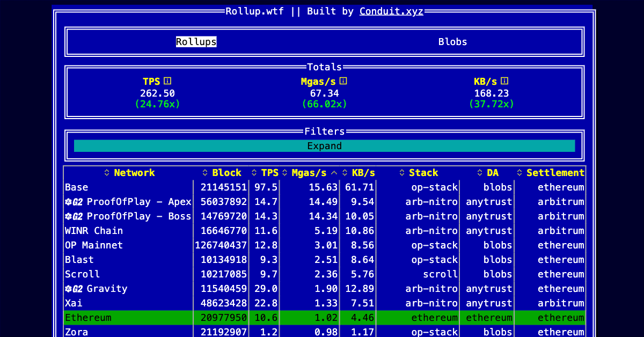Click the info icon beside KB/s total
644x337 pixels.
(504, 81)
